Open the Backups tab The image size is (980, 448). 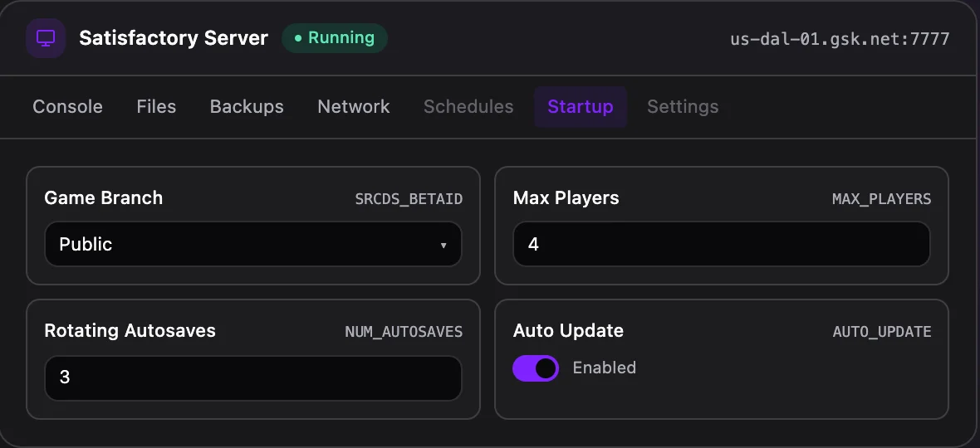point(247,107)
